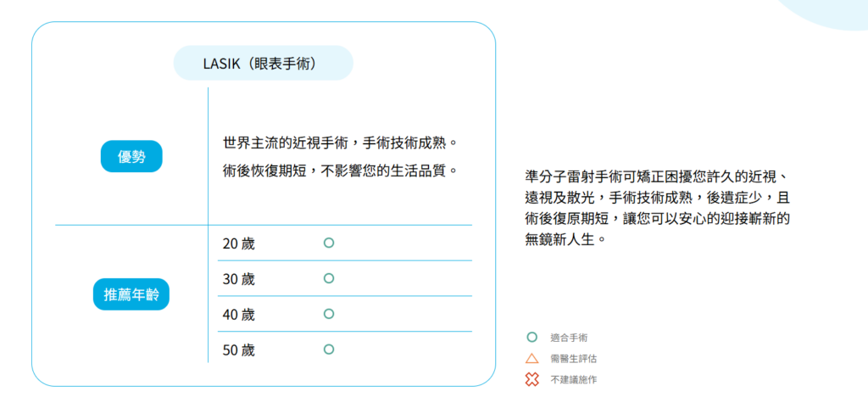This screenshot has width=868, height=397.
Task: Click the green circle in the 30 歲 row
Action: tap(329, 278)
